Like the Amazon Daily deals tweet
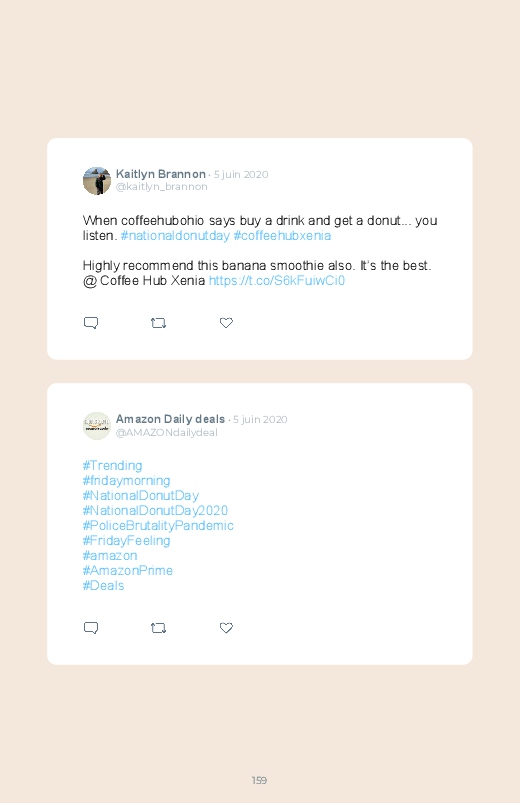Image resolution: width=520 pixels, height=803 pixels. click(x=226, y=627)
